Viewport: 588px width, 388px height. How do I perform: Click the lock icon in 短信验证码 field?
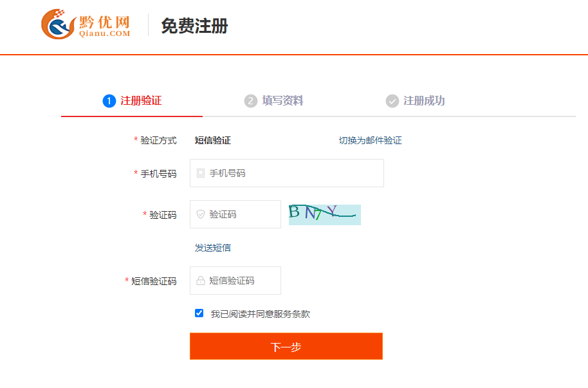pos(201,281)
